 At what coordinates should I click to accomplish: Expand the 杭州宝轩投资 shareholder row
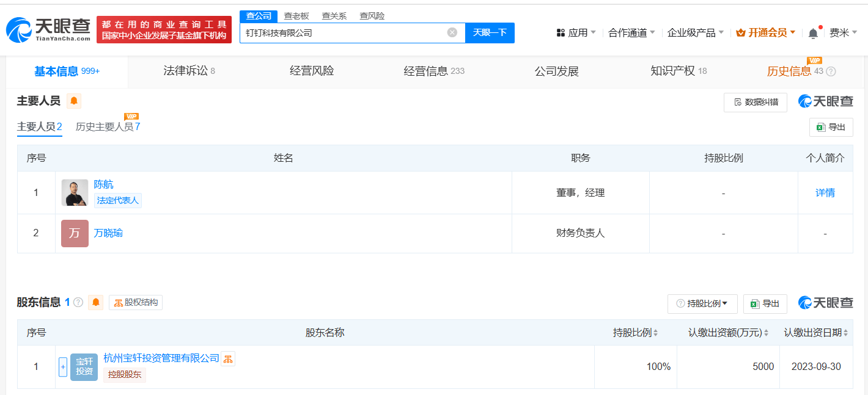pos(62,367)
